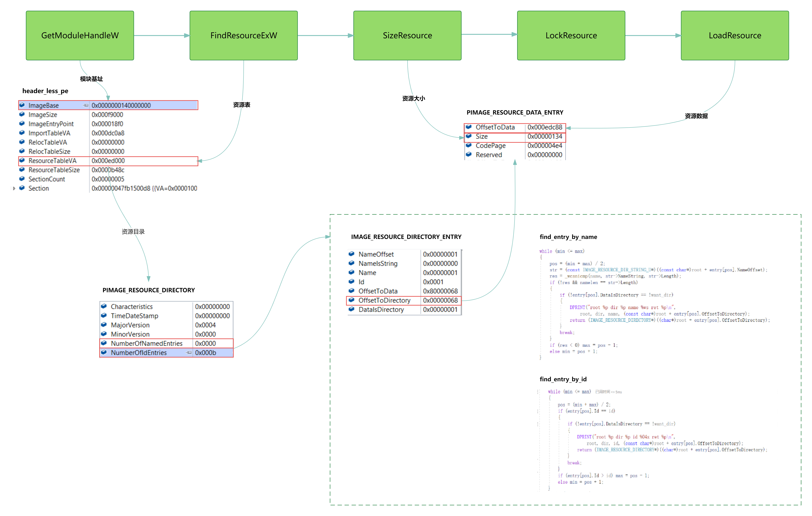
Task: Click the pin icon on ImageBase row
Action: tap(86, 106)
